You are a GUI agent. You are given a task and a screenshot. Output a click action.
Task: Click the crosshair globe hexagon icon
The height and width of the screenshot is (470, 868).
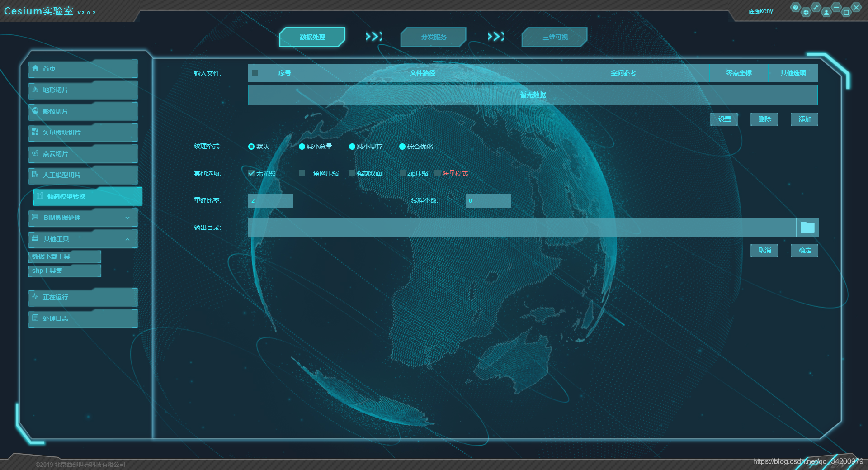(806, 12)
